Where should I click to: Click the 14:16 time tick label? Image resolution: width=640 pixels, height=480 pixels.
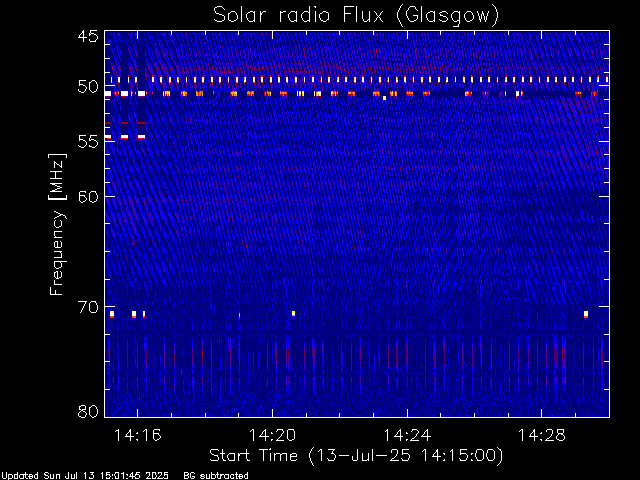click(138, 435)
